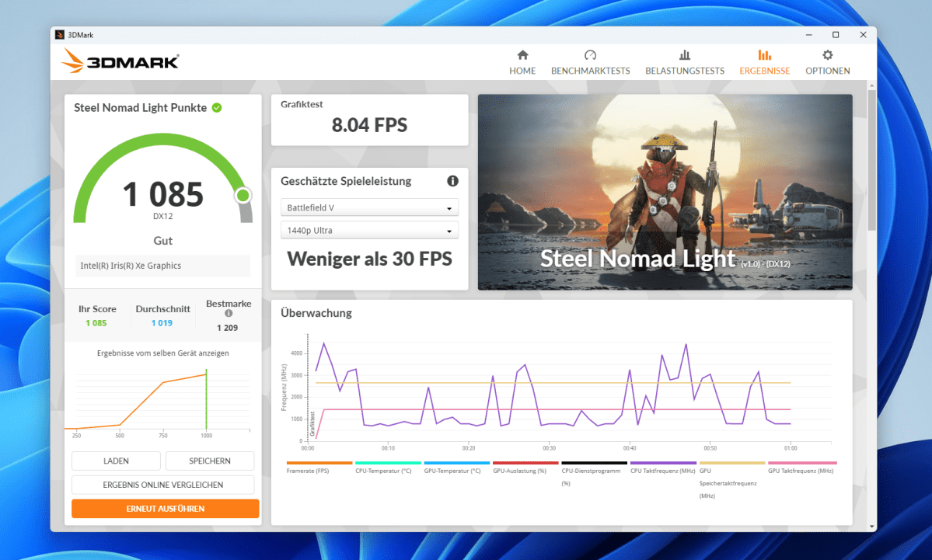Click the scrollbar down arrow
Image resolution: width=932 pixels, height=560 pixels.
[x=871, y=526]
